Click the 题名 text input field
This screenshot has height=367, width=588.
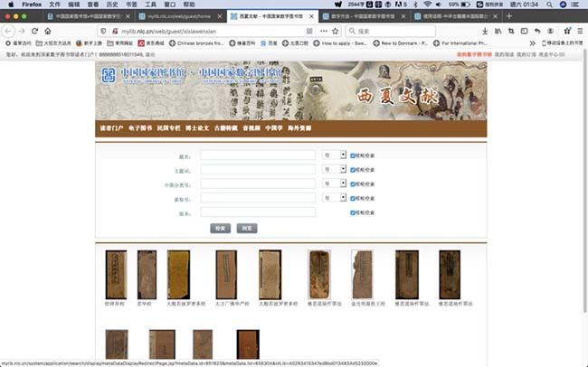tap(258, 155)
